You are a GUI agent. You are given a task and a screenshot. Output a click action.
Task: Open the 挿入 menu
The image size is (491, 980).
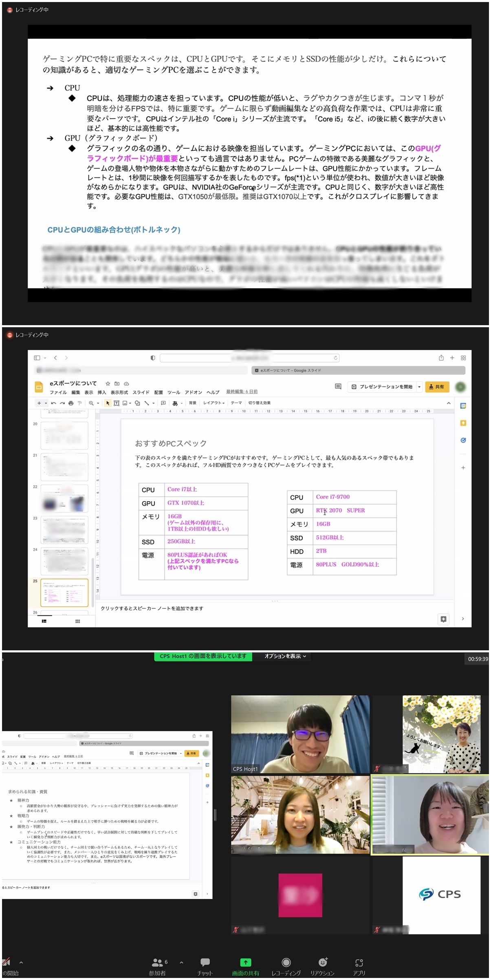coord(102,392)
